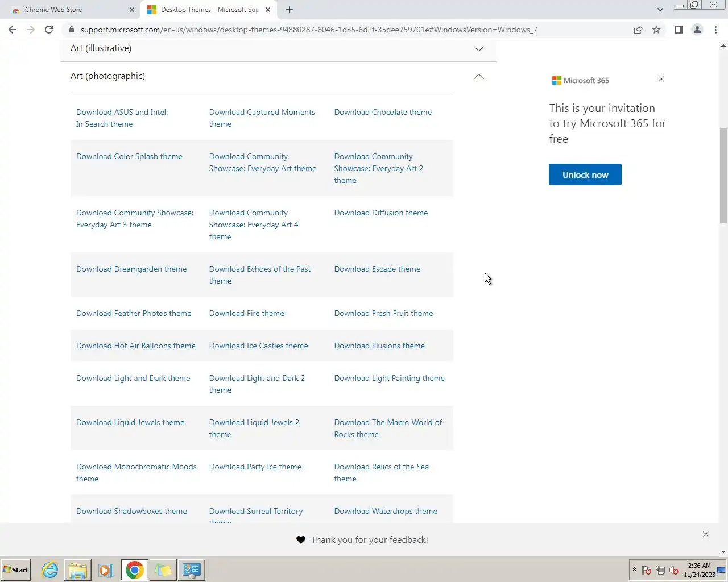728x582 pixels.
Task: Click the browser Forward arrow
Action: click(x=31, y=30)
